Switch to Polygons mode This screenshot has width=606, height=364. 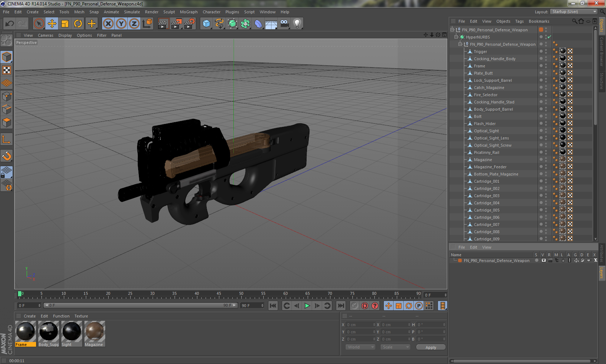[x=7, y=123]
